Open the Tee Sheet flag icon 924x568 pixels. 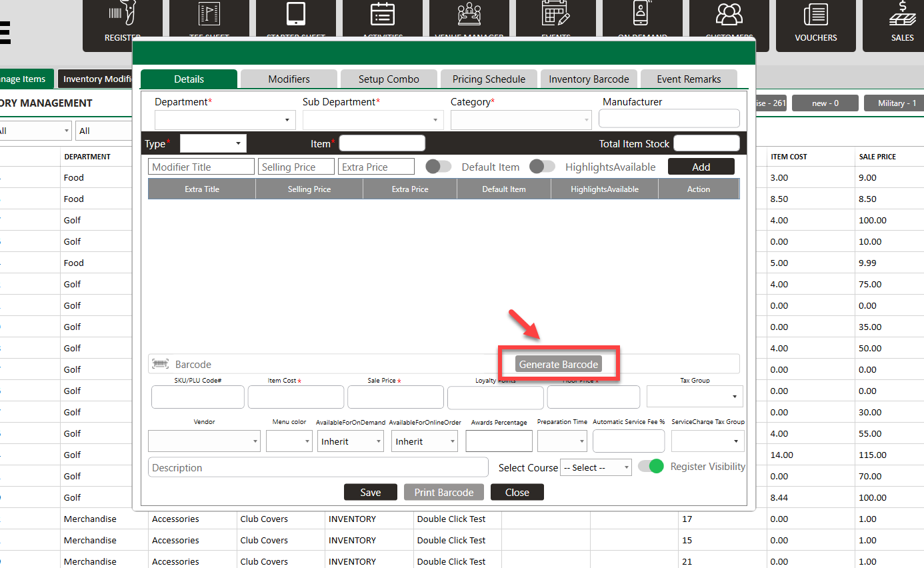click(x=209, y=15)
